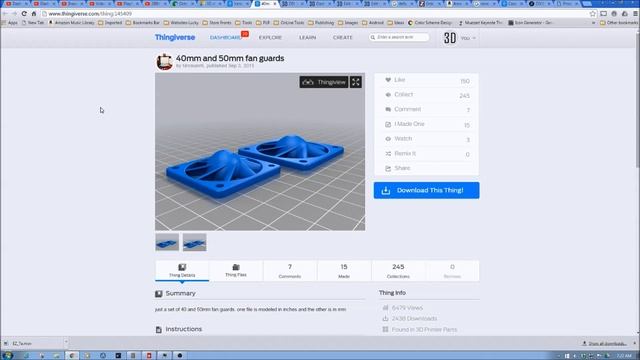Switch to the 245 Collections tab
Image resolution: width=640 pixels, height=360 pixels.
[398, 271]
